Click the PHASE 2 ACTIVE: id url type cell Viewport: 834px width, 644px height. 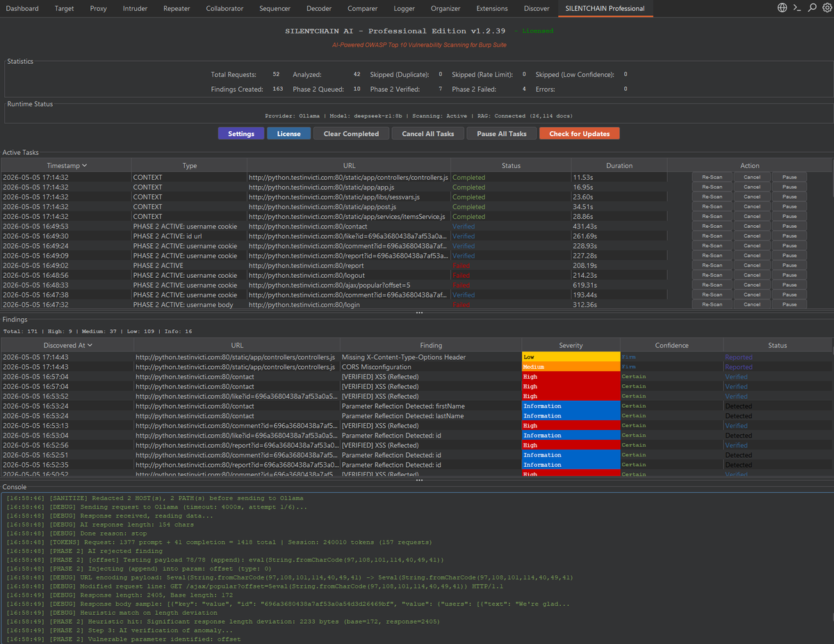(189, 236)
